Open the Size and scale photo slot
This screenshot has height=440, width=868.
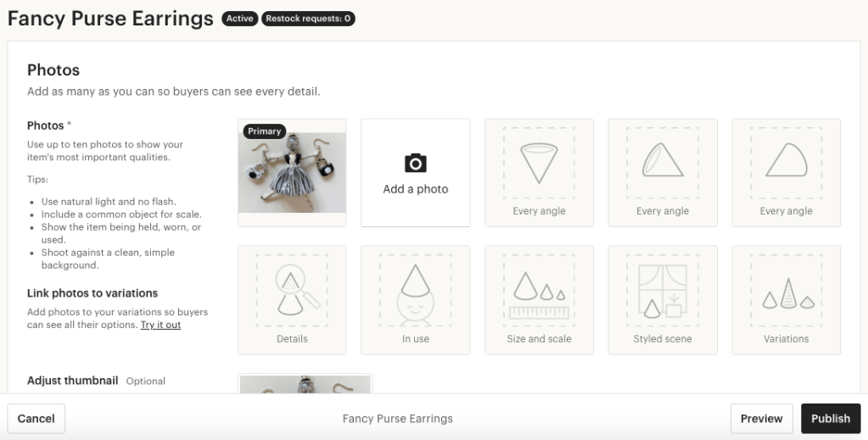pyautogui.click(x=539, y=299)
